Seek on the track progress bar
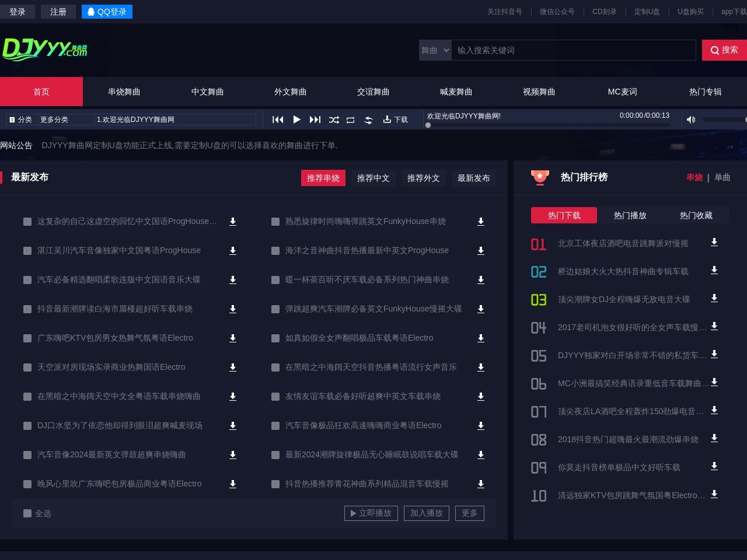This screenshot has height=560, width=747. pos(547,125)
